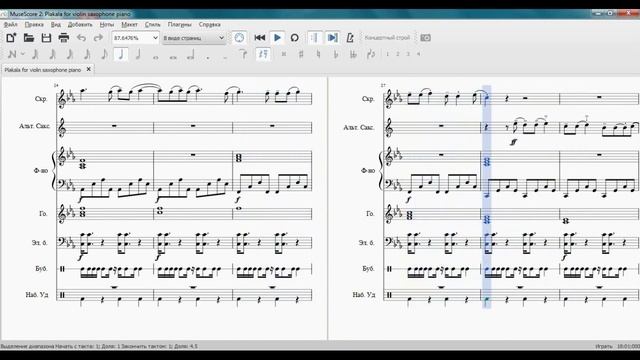Open the Макет menu

129,24
